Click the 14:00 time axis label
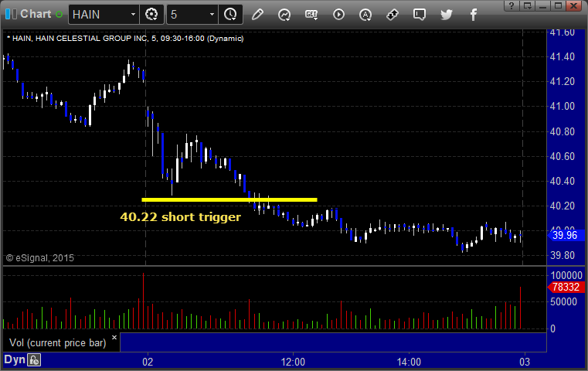The image size is (588, 371). pyautogui.click(x=409, y=362)
